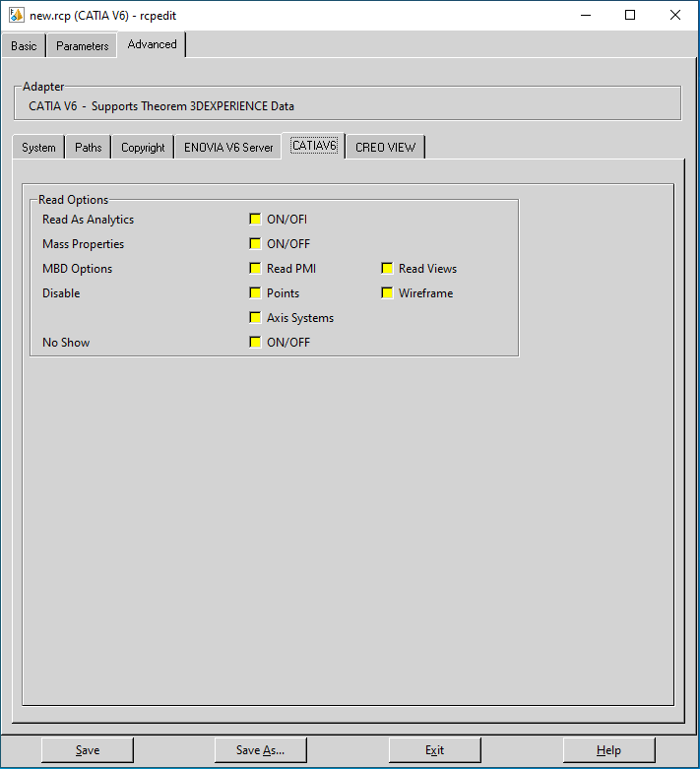Minimize the rcpedit window
The image size is (700, 769).
tap(585, 15)
